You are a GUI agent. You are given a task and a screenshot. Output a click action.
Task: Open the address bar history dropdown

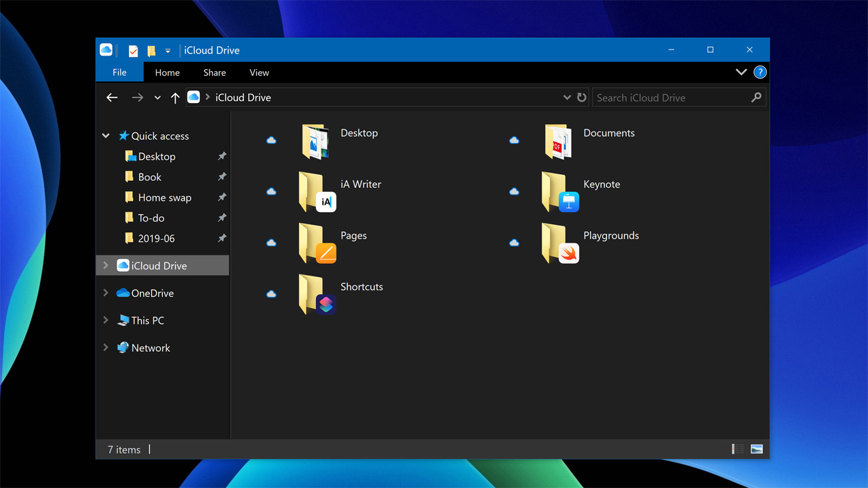[567, 98]
